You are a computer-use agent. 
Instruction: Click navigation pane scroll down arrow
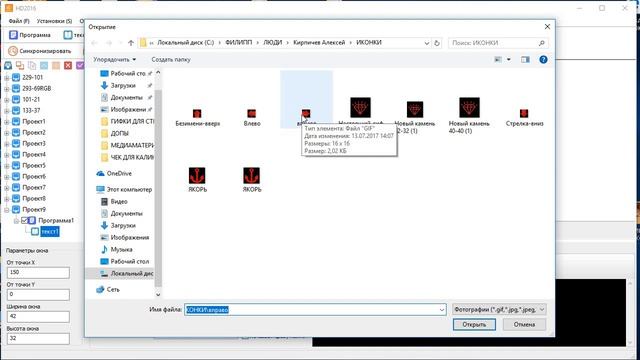point(158,295)
